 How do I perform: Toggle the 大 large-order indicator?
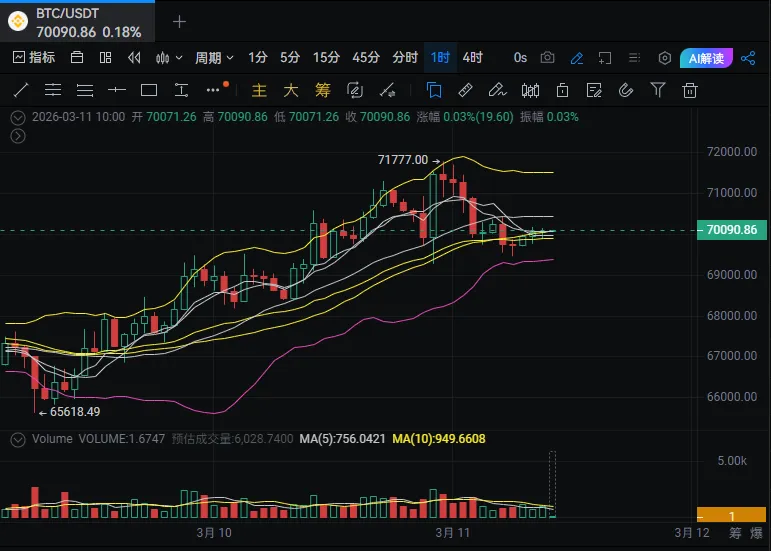[291, 90]
